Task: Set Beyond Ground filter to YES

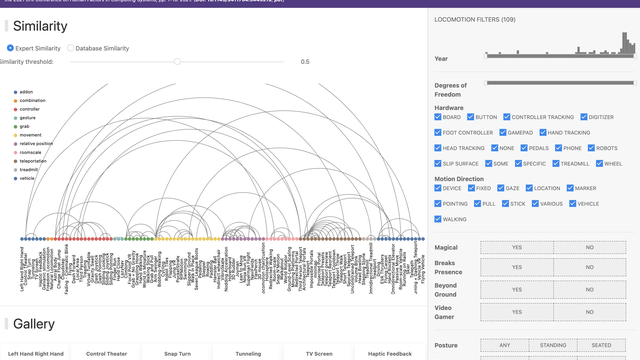Action: (517, 290)
